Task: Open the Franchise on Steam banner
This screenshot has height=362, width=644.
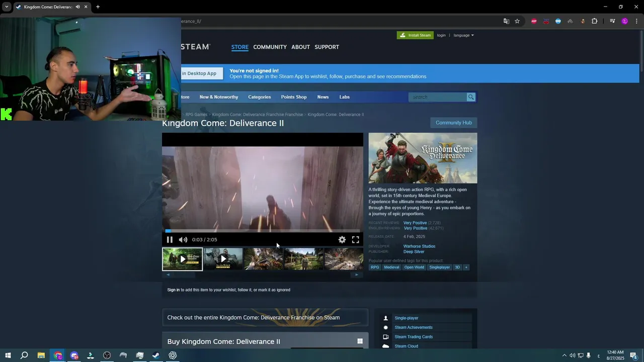Action: [265, 318]
